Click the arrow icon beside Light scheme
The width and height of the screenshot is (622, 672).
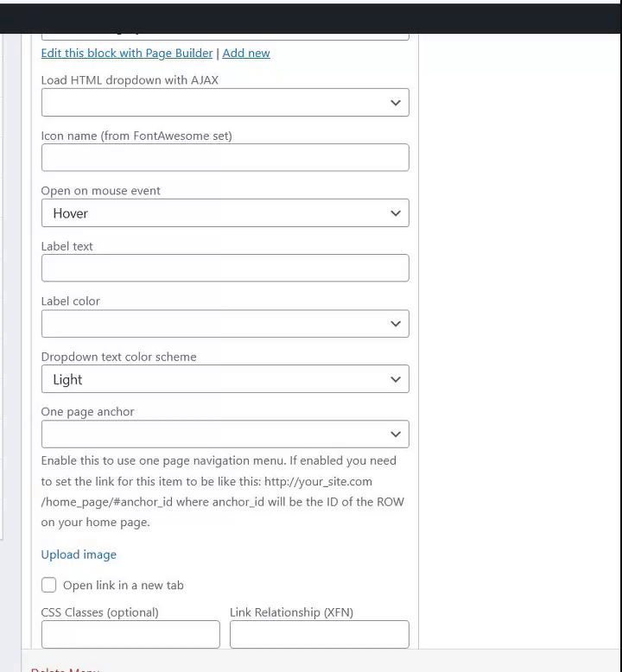pyautogui.click(x=395, y=379)
